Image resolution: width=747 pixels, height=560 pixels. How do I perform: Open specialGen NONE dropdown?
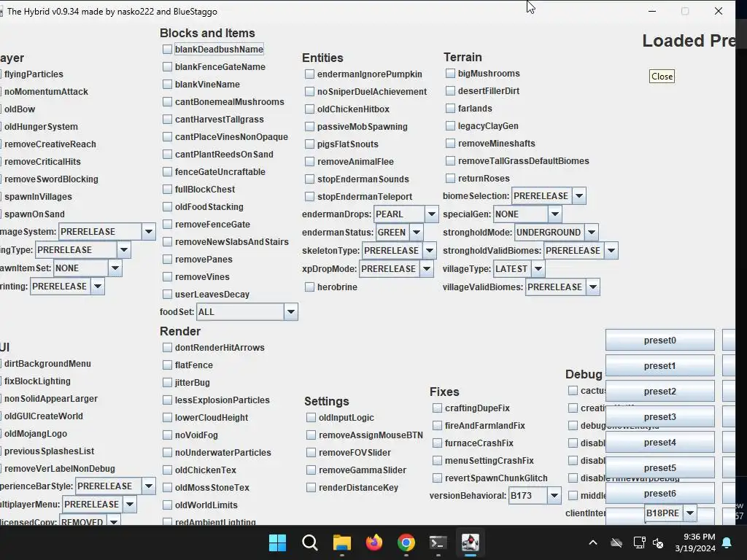(554, 214)
